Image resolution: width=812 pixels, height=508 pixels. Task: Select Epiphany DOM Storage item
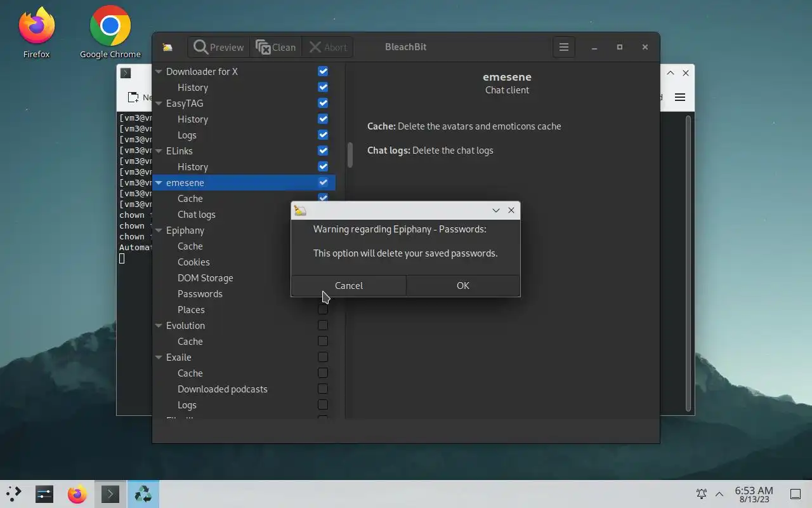205,277
